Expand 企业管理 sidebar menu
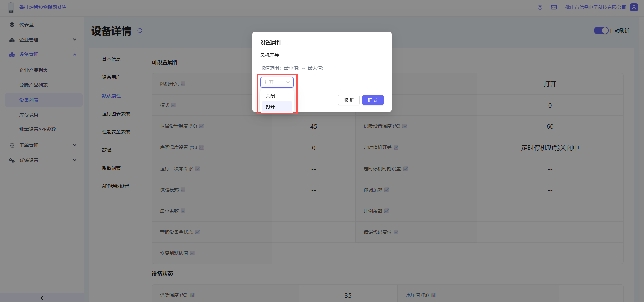644x302 pixels. [43, 40]
